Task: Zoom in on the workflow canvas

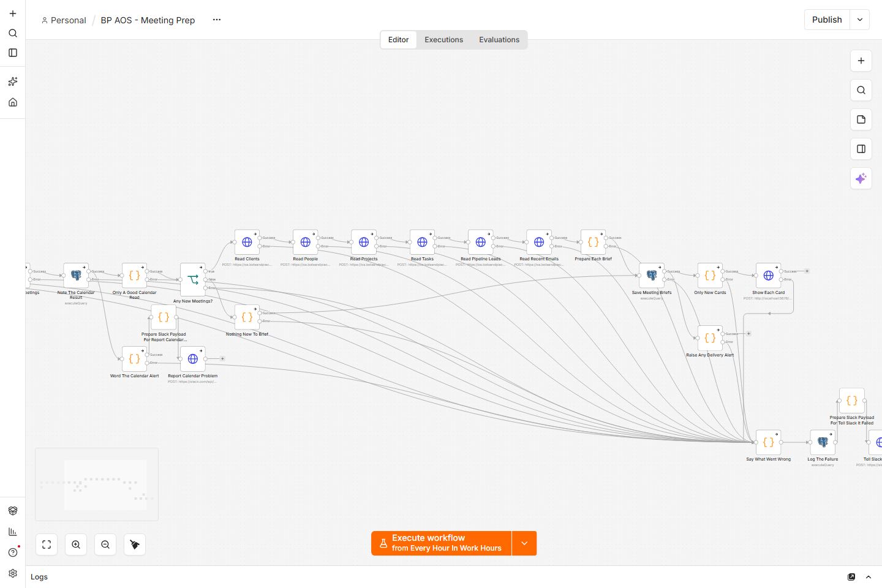Action: pos(76,544)
